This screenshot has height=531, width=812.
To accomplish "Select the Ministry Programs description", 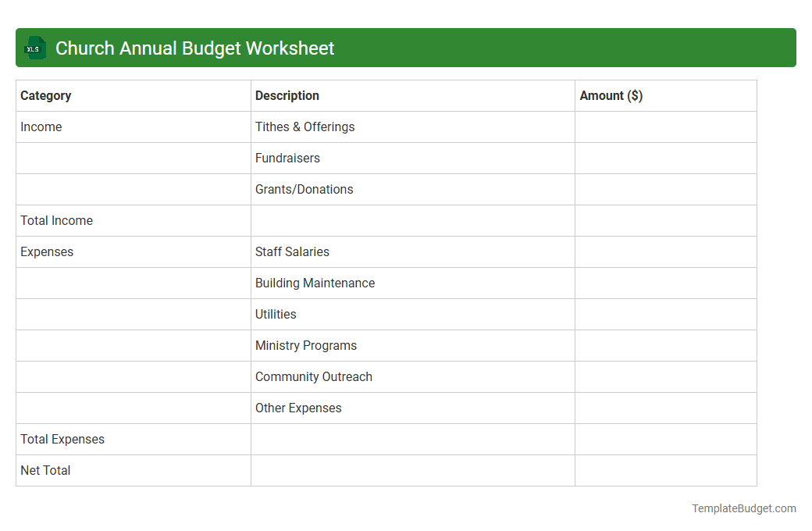I will click(x=305, y=345).
